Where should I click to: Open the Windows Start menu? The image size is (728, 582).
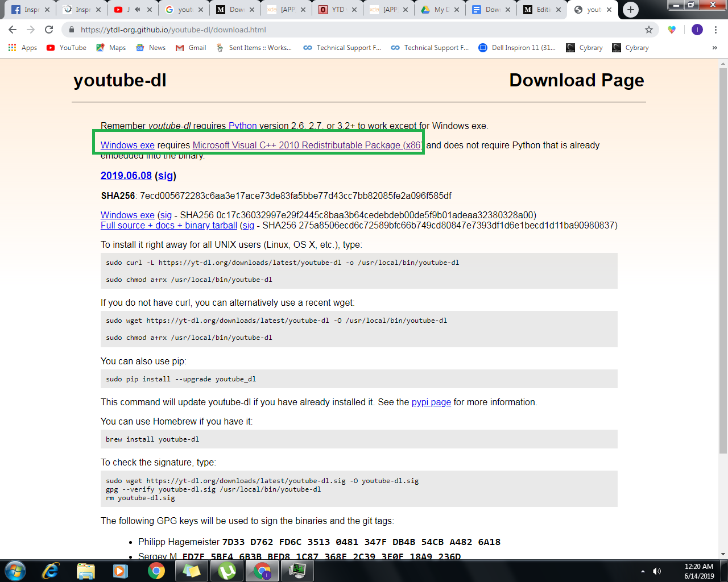tap(15, 571)
